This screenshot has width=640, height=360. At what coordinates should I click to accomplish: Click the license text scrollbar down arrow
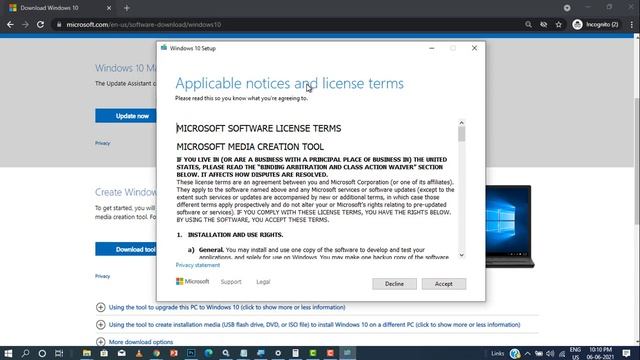click(461, 255)
